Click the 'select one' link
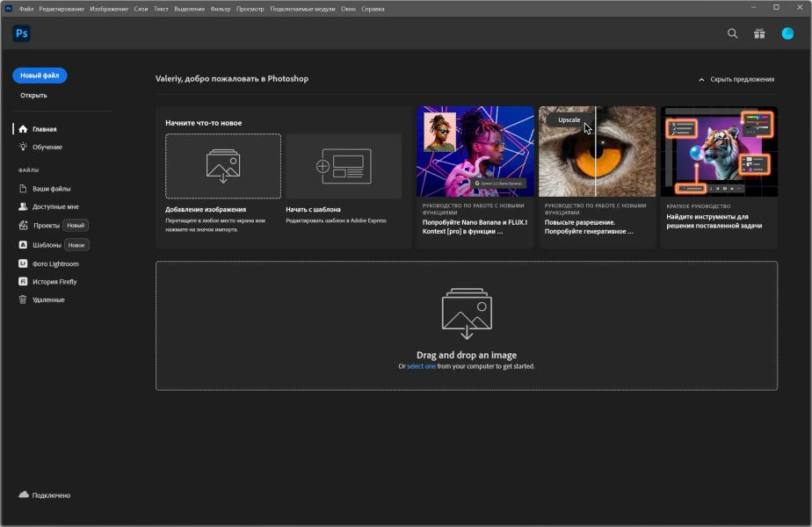This screenshot has width=812, height=527. pyautogui.click(x=421, y=366)
